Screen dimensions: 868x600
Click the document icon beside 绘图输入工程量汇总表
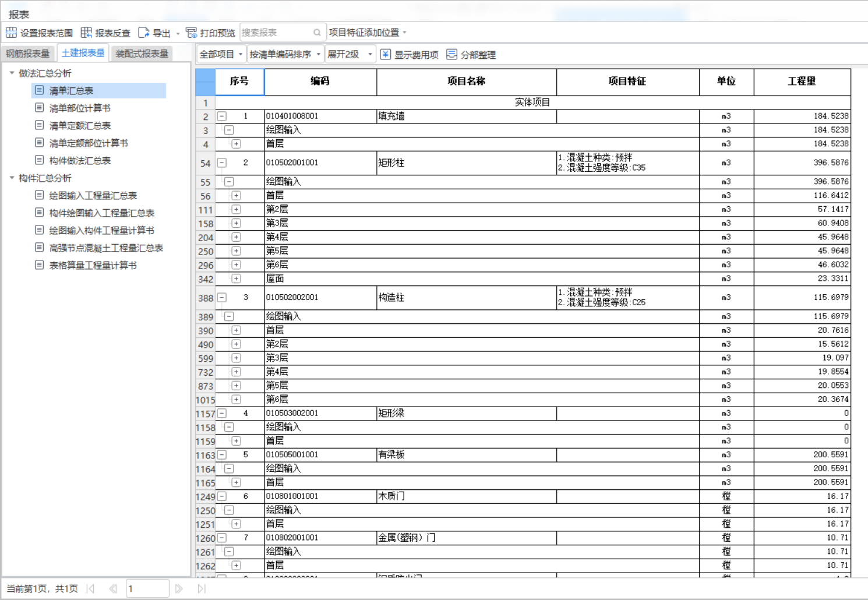click(39, 195)
